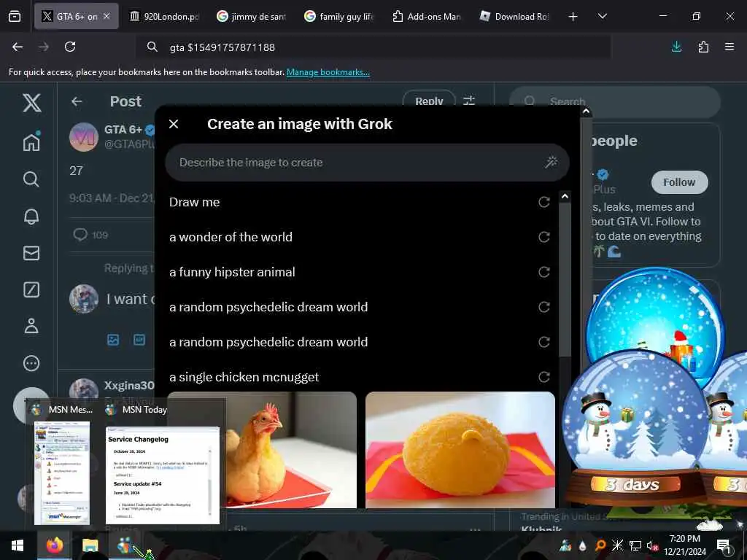The height and width of the screenshot is (560, 747).
Task: Select 'a single chicken mcnugget' suggestion
Action: pos(244,377)
